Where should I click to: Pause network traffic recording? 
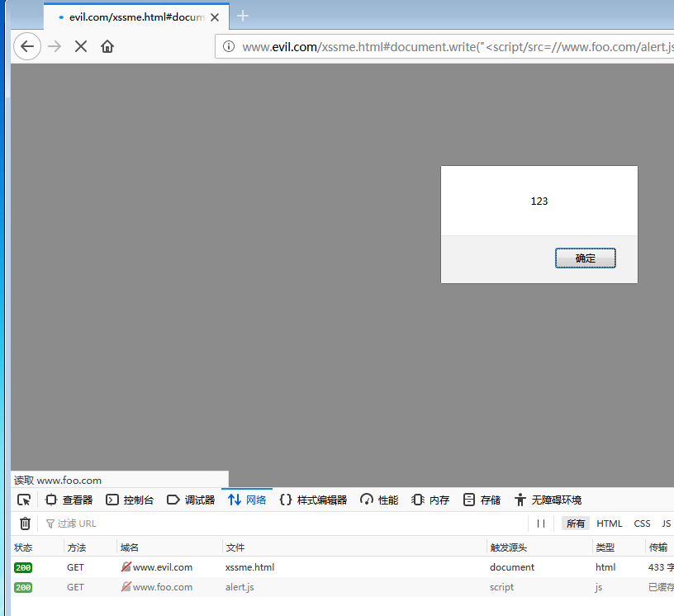pyautogui.click(x=542, y=523)
